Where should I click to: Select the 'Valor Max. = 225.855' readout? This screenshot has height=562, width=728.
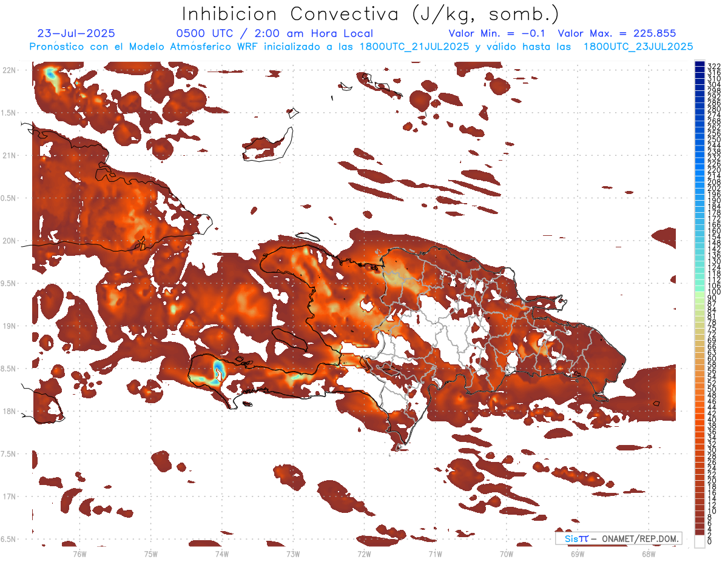(616, 33)
